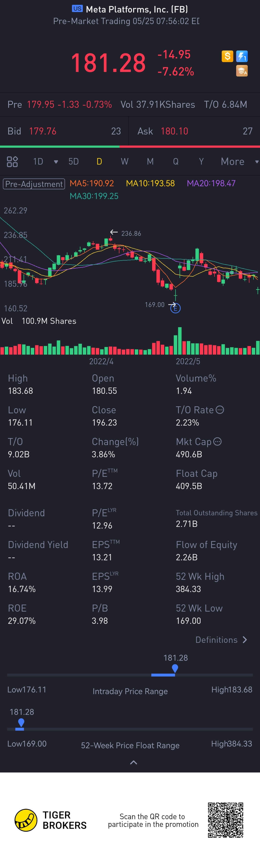The width and height of the screenshot is (260, 868).
Task: Tap the promotion QR code
Action: point(225,820)
